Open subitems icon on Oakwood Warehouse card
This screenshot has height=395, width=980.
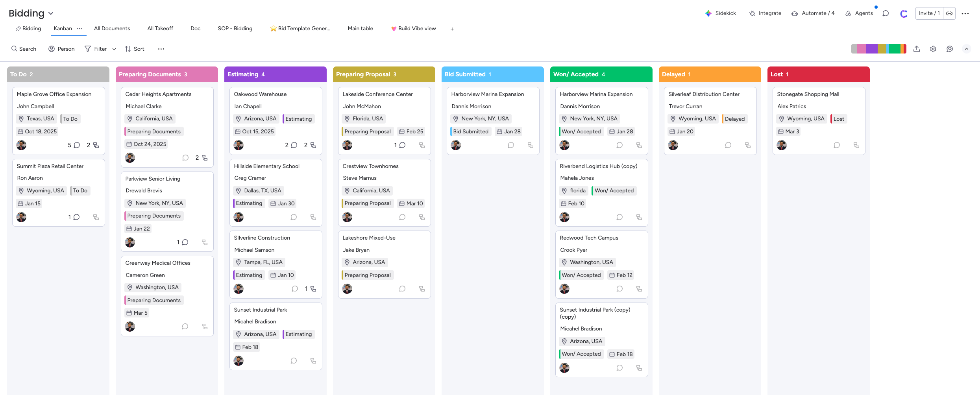tap(313, 145)
